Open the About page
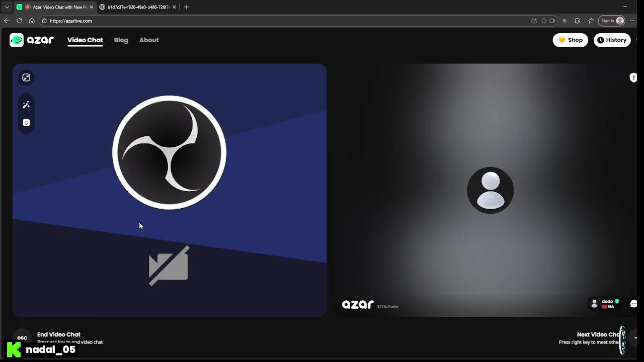 tap(149, 40)
